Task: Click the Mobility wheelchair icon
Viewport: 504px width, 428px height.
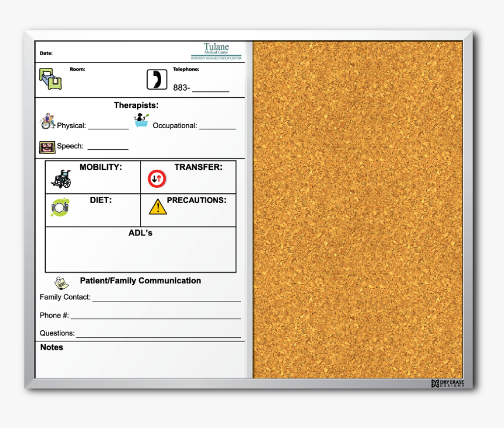Action: pyautogui.click(x=61, y=179)
